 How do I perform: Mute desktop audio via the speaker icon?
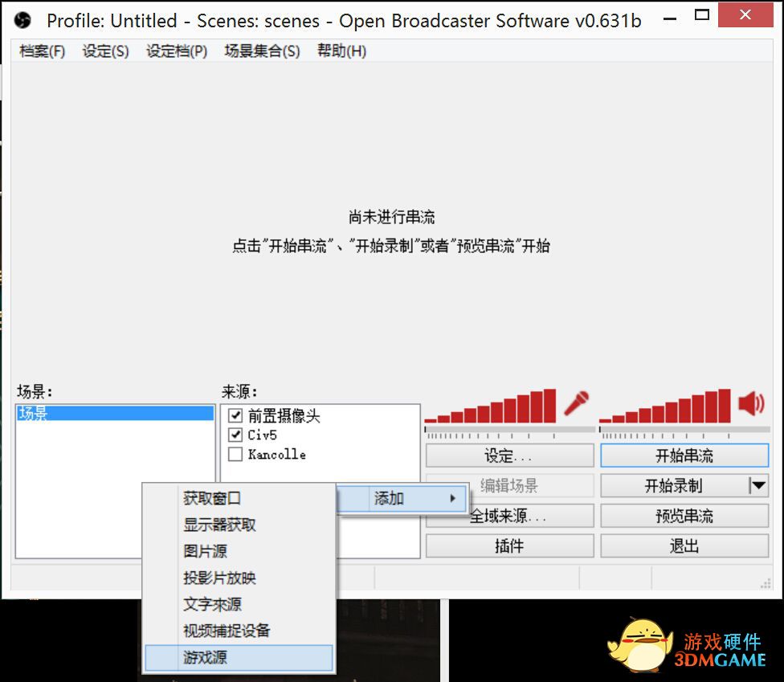[x=752, y=403]
